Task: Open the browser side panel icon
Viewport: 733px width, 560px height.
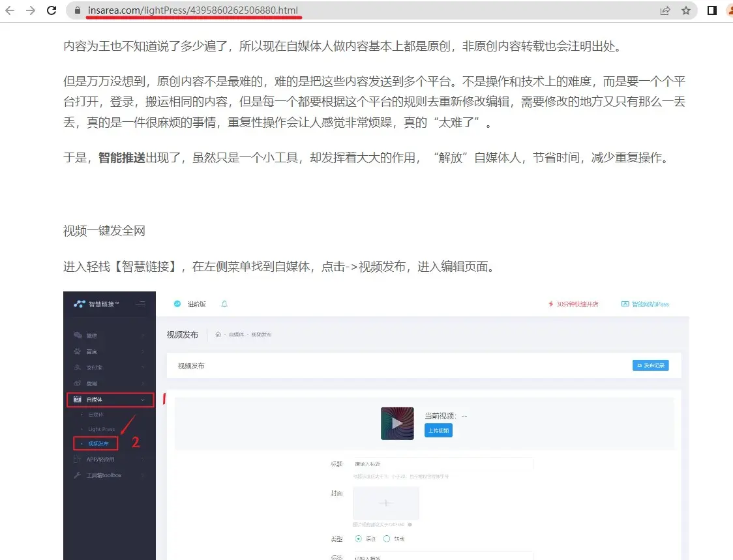Action: click(x=712, y=10)
